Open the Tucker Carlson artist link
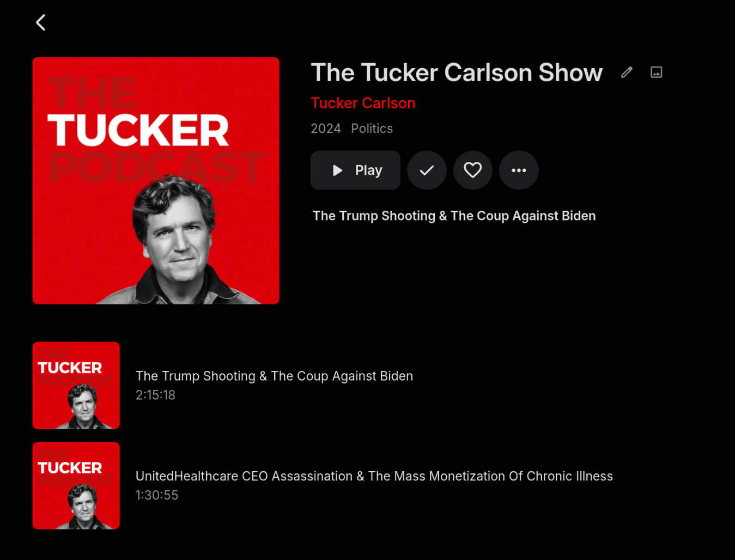Viewport: 735px width, 560px height. tap(363, 103)
